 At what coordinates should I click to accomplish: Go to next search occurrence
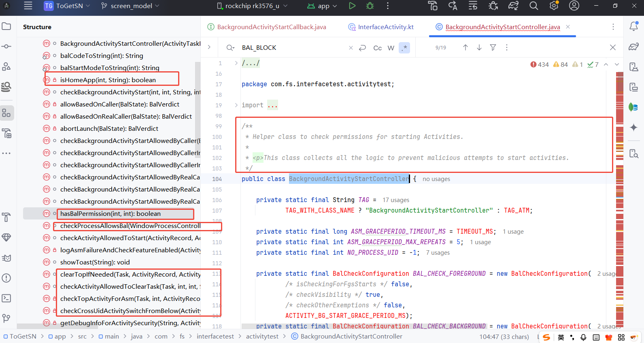[x=479, y=47]
